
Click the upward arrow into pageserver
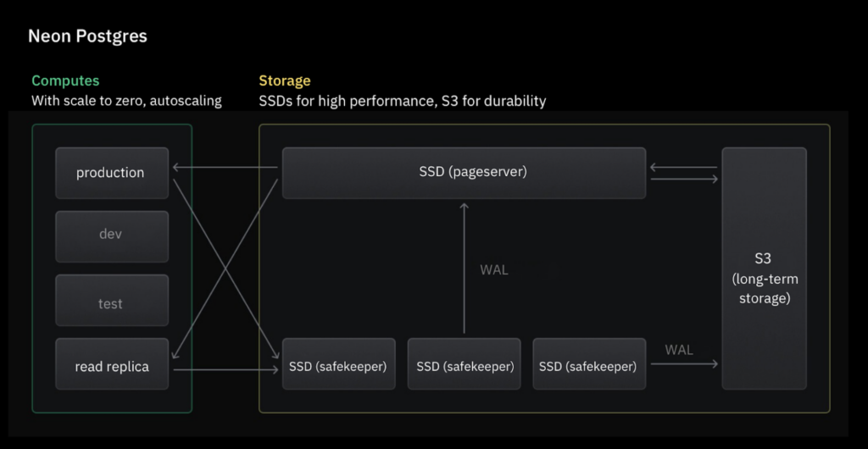tap(464, 269)
